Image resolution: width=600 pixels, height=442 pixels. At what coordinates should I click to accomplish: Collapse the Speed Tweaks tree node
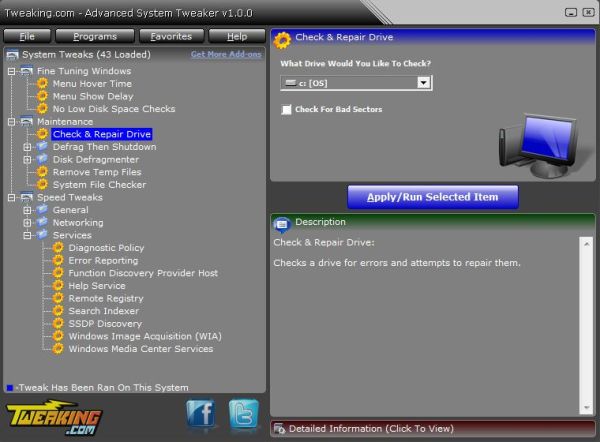11,197
